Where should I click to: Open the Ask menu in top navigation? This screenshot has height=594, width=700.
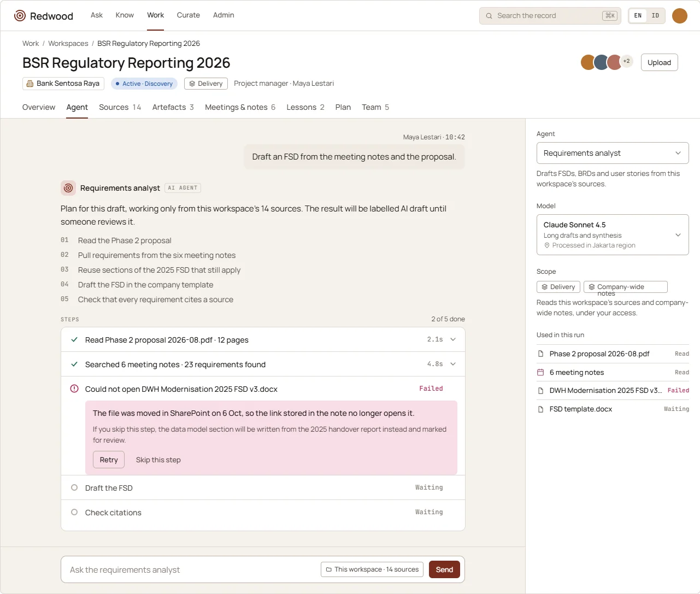97,15
